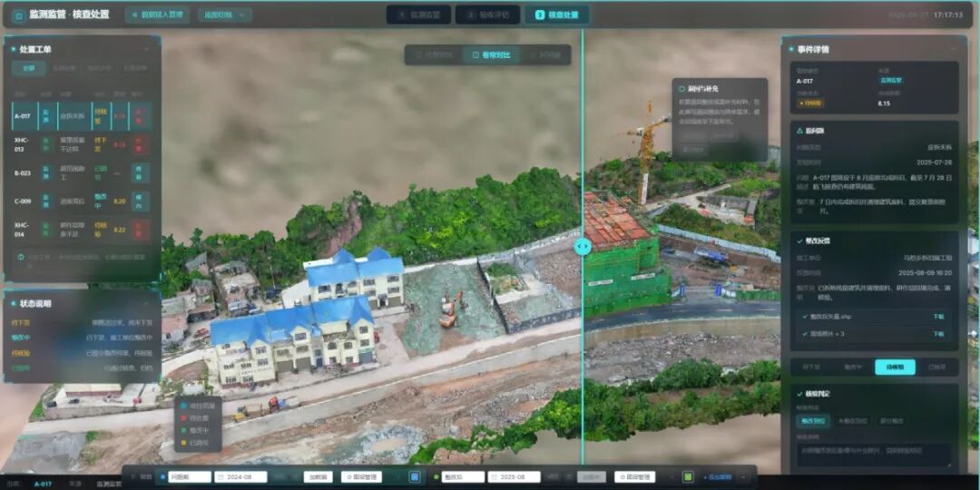980x490 pixels.
Task: Click the blue period color swatch
Action: (x=415, y=477)
